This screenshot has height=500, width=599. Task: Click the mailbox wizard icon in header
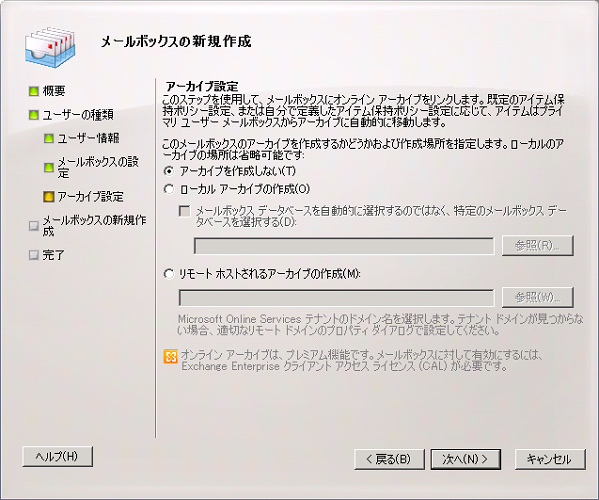pos(50,47)
